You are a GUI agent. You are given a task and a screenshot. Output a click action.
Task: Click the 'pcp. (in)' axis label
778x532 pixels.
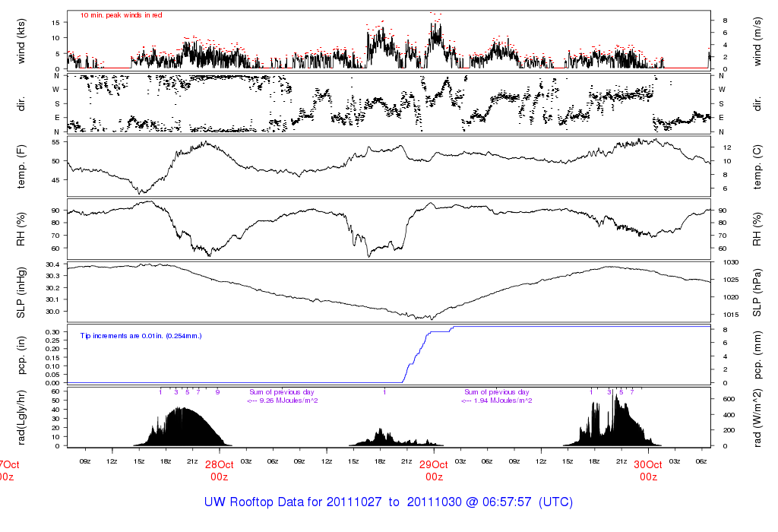21,355
